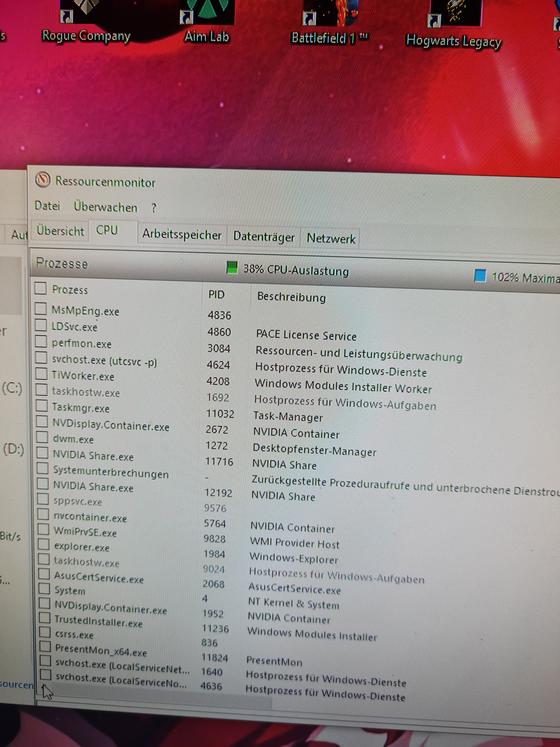Select the "WMI Provider Host" description

[x=295, y=543]
